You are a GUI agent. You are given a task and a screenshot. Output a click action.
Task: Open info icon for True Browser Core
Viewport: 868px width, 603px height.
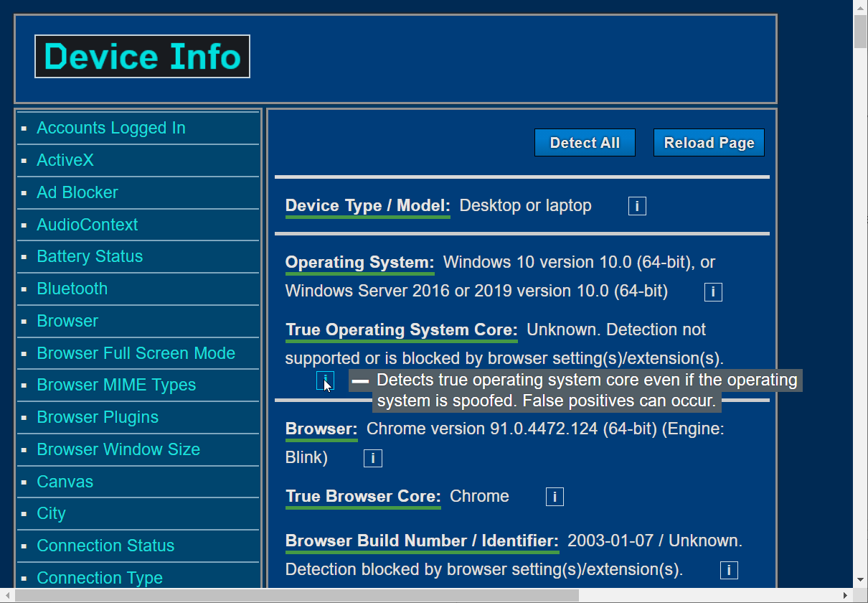pos(555,497)
